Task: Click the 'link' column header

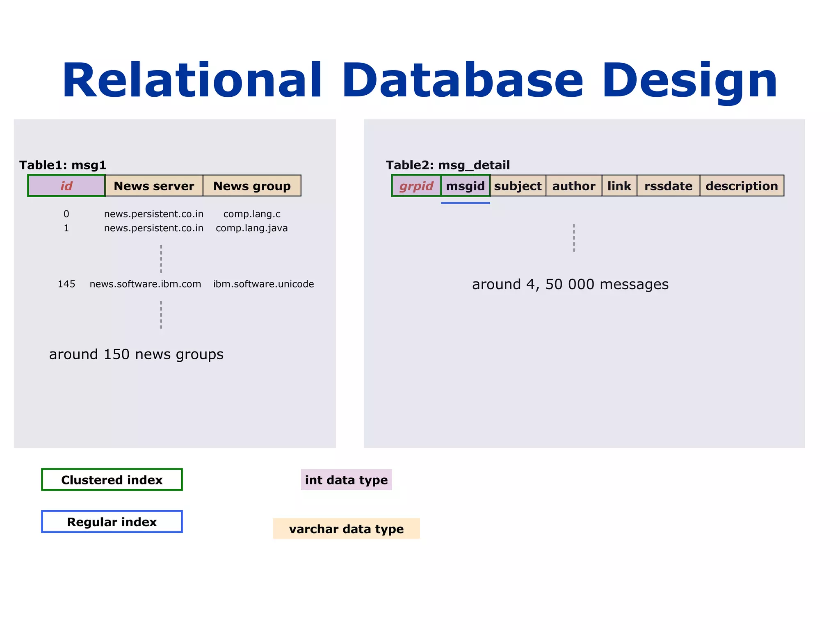Action: coord(619,186)
